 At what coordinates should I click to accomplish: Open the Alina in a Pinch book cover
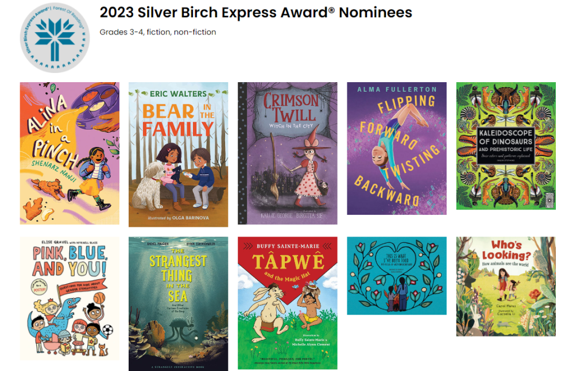click(69, 153)
